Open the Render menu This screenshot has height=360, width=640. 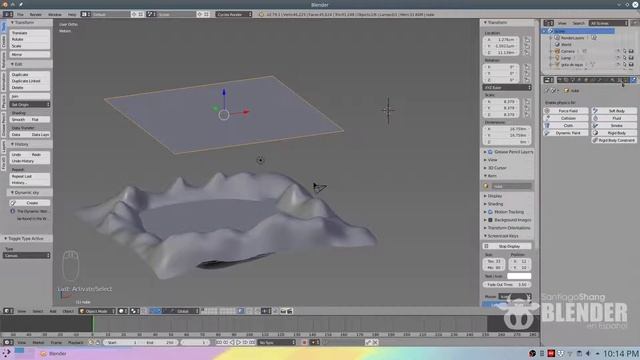click(36, 14)
